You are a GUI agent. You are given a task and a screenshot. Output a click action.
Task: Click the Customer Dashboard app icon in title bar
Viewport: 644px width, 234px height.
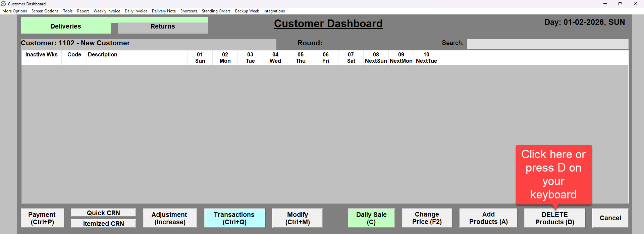3,4
